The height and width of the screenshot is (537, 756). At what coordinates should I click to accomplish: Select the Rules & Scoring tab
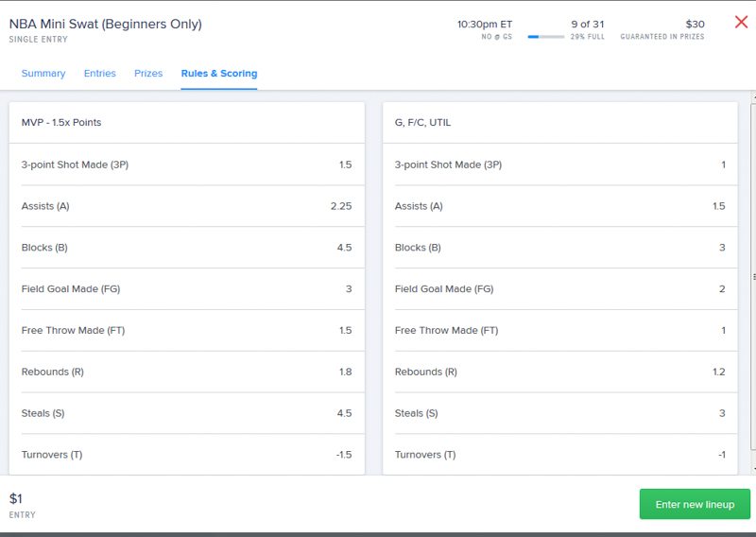pos(219,74)
